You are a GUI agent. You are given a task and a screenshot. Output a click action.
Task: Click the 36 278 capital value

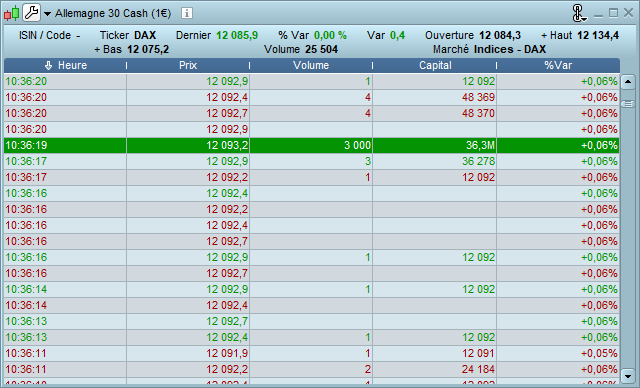(478, 162)
